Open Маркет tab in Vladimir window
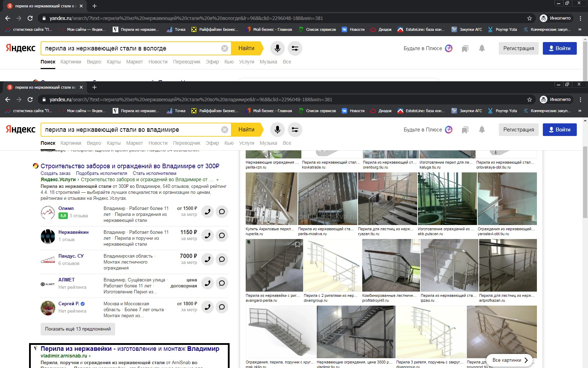The image size is (588, 368). tap(134, 143)
